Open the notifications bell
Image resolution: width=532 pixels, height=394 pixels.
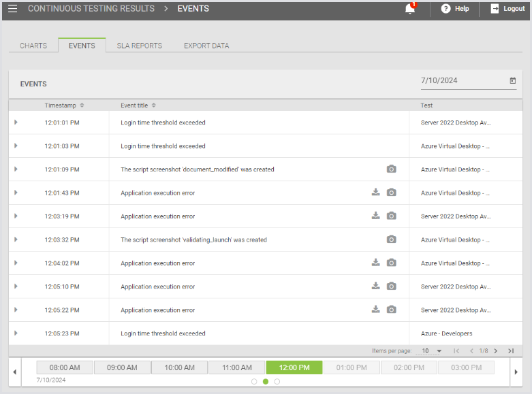pos(410,9)
